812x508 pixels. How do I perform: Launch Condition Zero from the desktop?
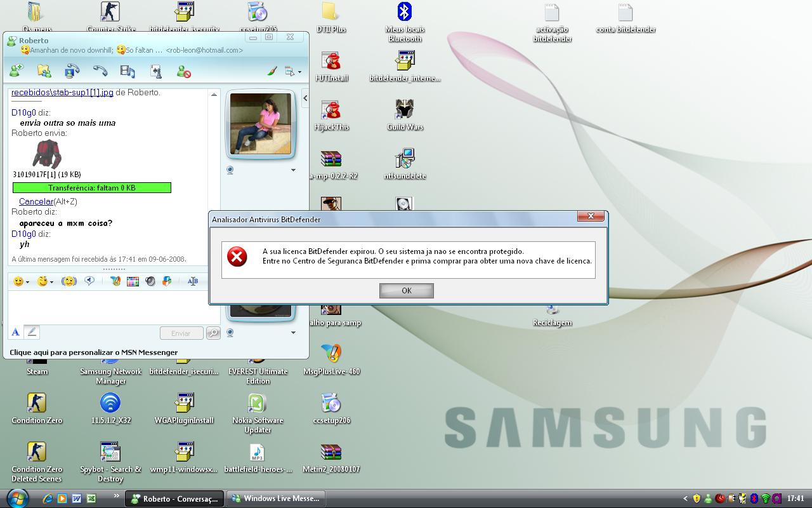click(37, 408)
